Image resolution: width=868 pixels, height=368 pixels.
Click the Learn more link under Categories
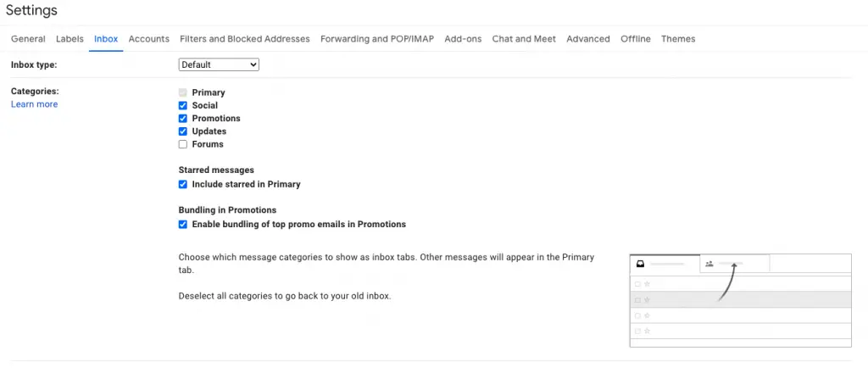[x=34, y=104]
